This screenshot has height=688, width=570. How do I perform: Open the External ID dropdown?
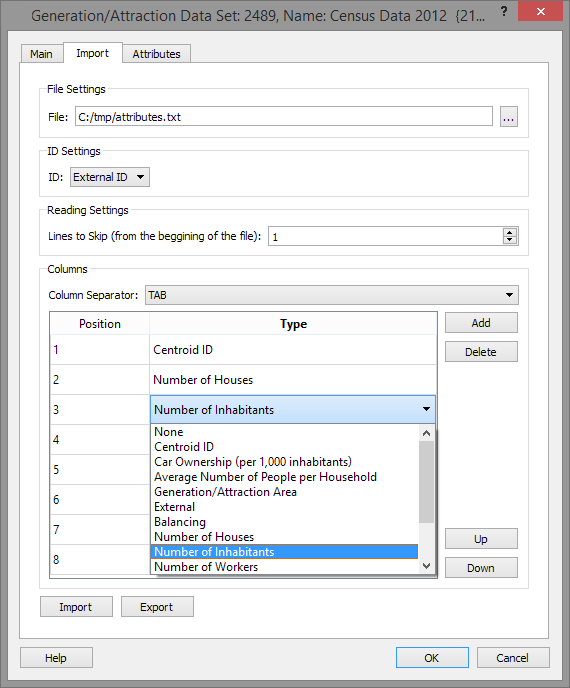click(x=110, y=177)
